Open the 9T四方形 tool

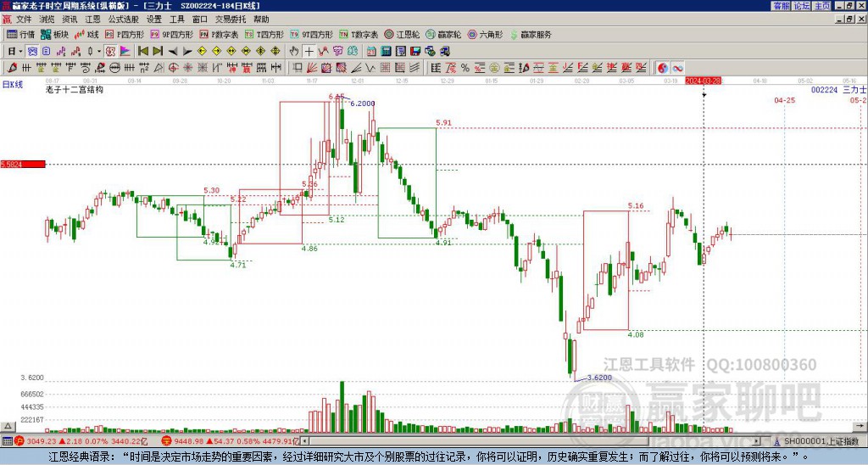click(x=312, y=34)
